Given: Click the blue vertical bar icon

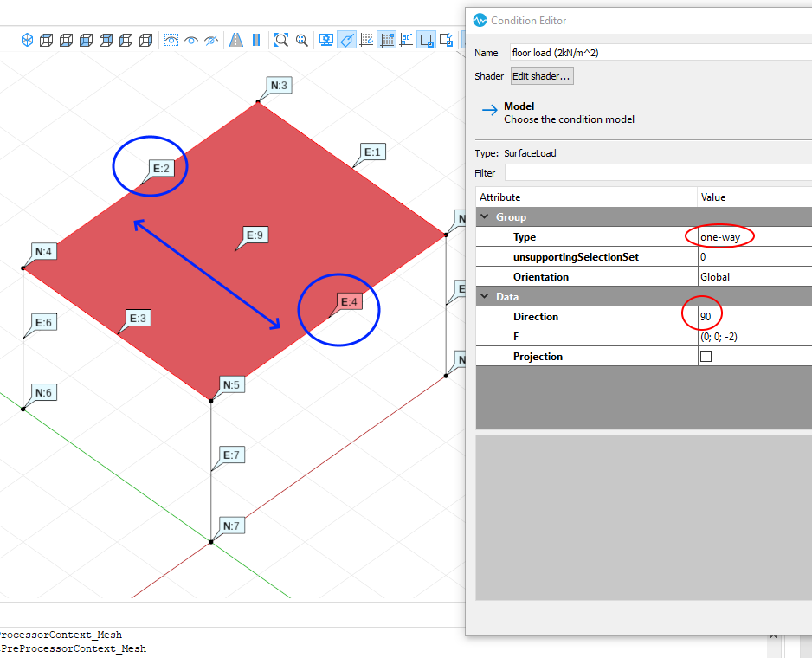Looking at the screenshot, I should pos(256,40).
